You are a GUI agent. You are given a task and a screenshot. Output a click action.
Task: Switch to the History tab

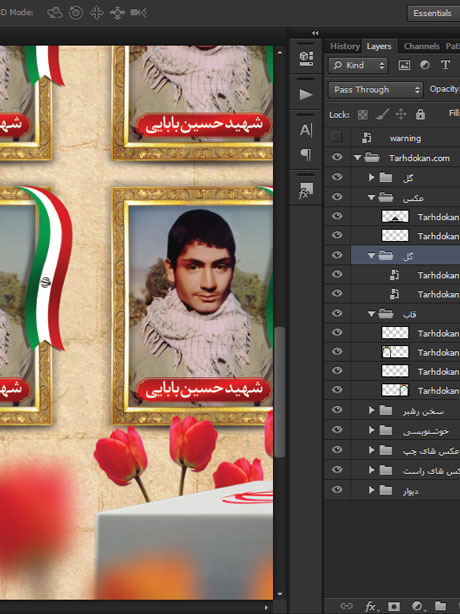tap(345, 46)
